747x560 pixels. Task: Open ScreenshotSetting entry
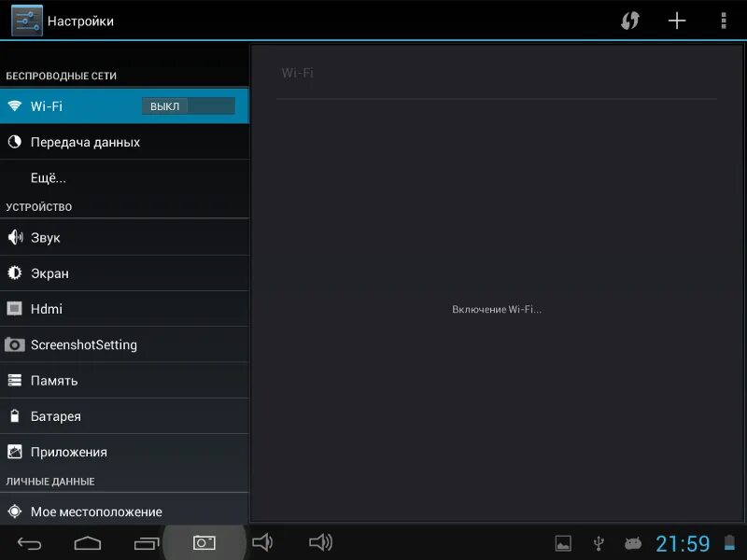coord(124,344)
